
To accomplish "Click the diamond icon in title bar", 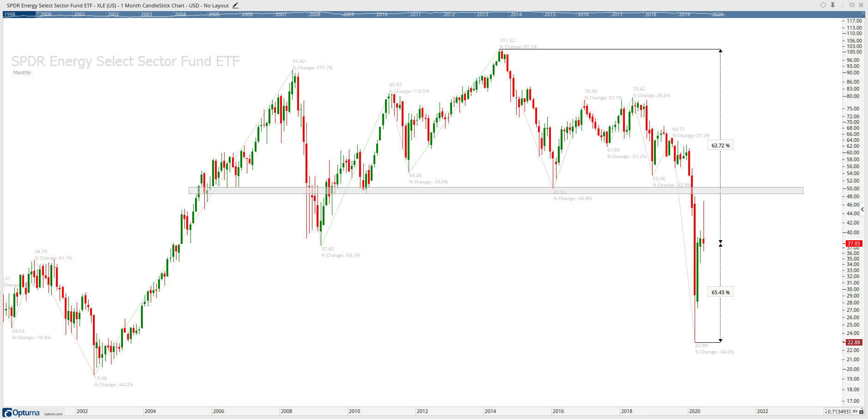I will coord(823,5).
